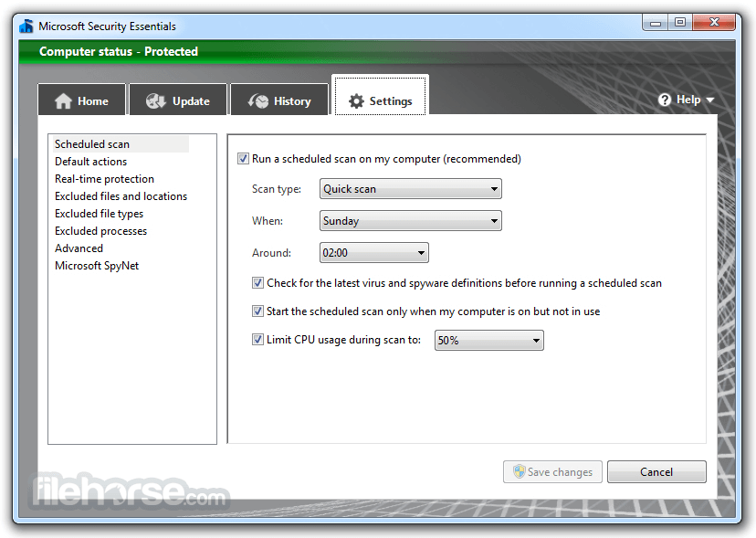Click the Around: label
Screen dimensions: 756x538
271,253
